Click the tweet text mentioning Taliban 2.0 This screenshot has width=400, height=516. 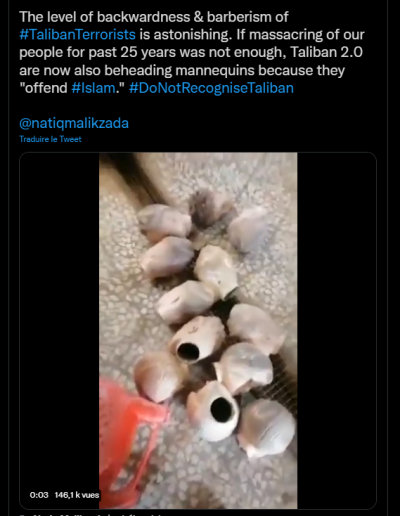coord(192,52)
